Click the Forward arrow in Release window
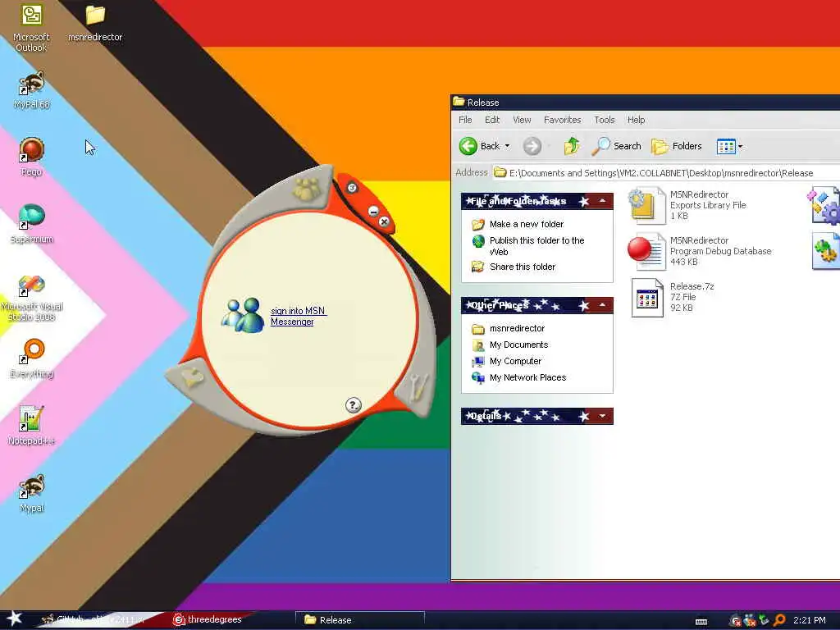This screenshot has width=840, height=630. (x=532, y=146)
